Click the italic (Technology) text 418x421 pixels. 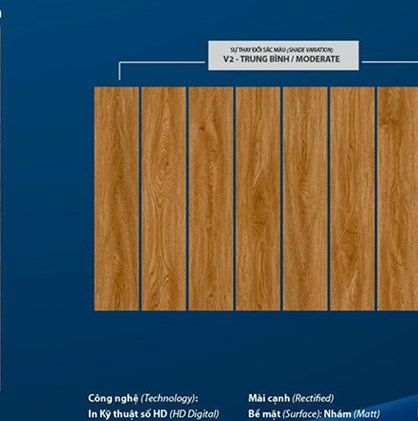click(168, 398)
